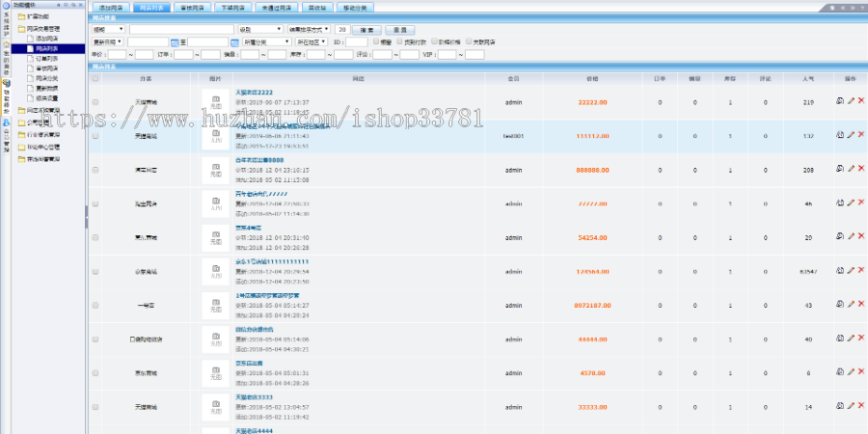This screenshot has height=434, width=868.
Task: Open the 级别 dropdown
Action: [x=260, y=29]
